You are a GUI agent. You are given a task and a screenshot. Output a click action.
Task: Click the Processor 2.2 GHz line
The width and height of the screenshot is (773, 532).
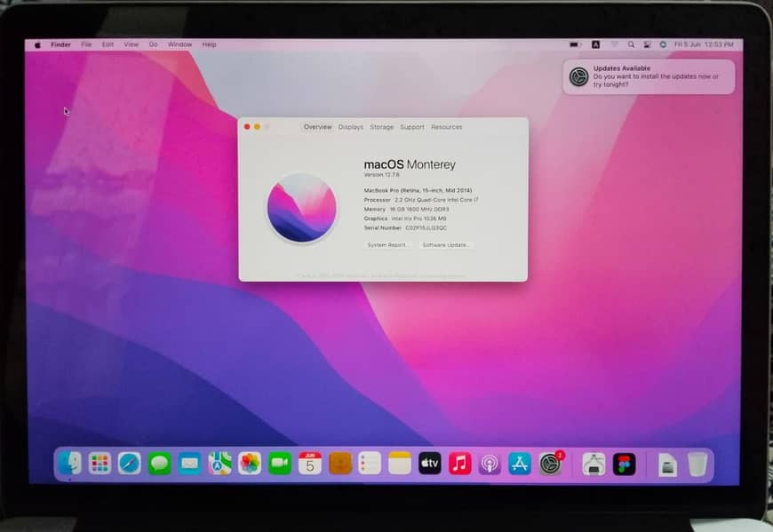[x=421, y=200]
